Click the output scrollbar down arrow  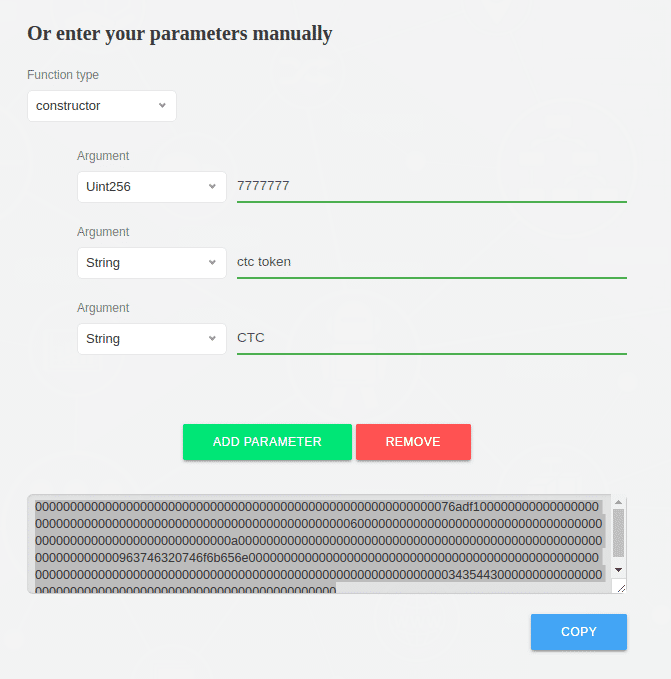pos(618,570)
